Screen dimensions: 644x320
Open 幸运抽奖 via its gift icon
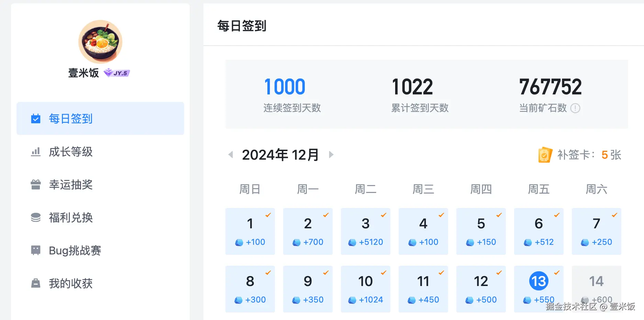35,184
